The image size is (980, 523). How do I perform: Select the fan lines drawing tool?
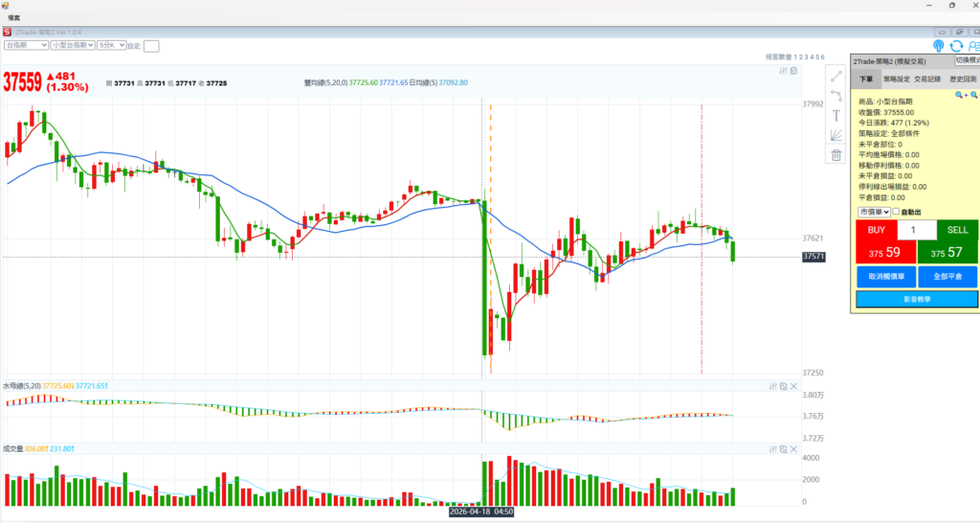(x=835, y=135)
